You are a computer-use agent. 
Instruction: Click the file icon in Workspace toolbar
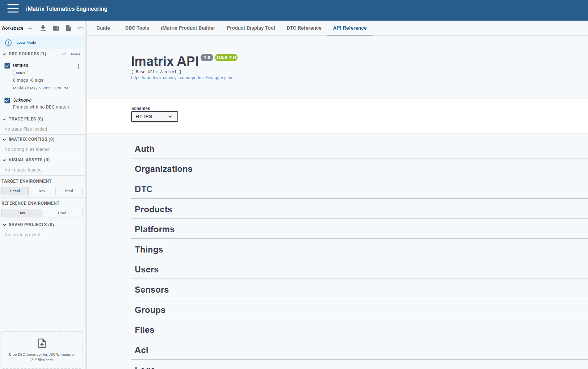click(x=68, y=28)
